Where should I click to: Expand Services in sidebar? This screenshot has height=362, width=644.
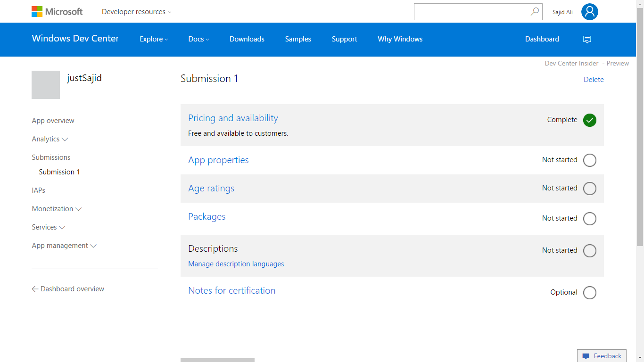[49, 227]
